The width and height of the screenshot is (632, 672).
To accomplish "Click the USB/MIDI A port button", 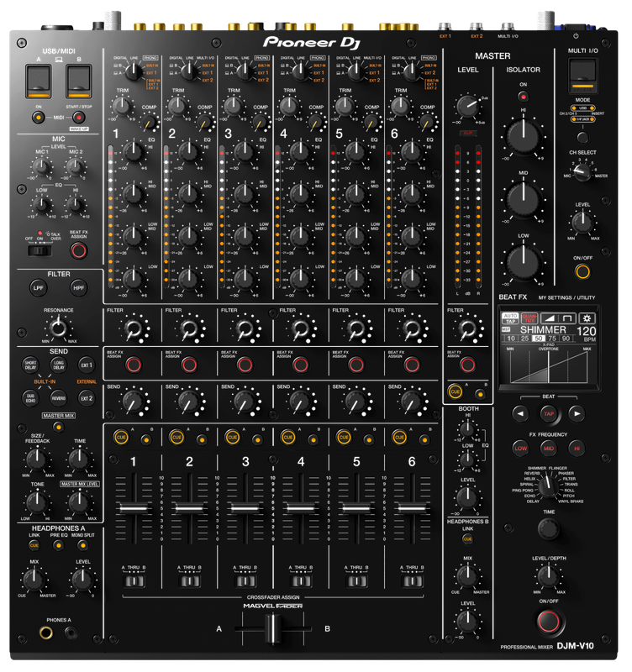I will click(38, 81).
